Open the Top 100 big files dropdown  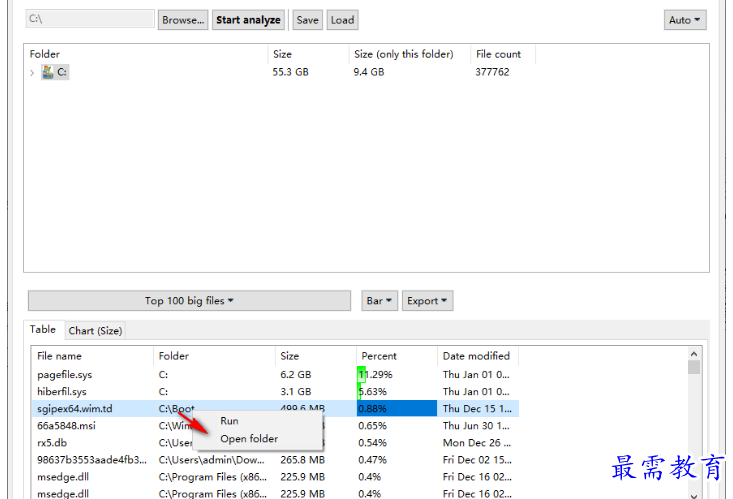189,301
